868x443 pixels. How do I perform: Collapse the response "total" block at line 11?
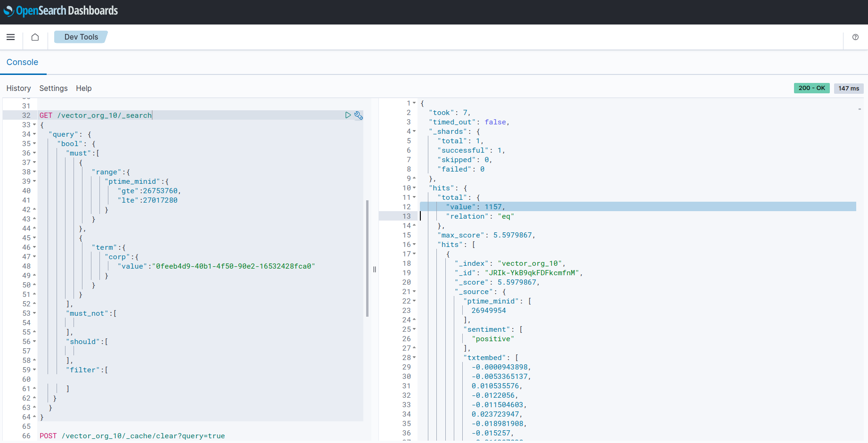click(414, 197)
